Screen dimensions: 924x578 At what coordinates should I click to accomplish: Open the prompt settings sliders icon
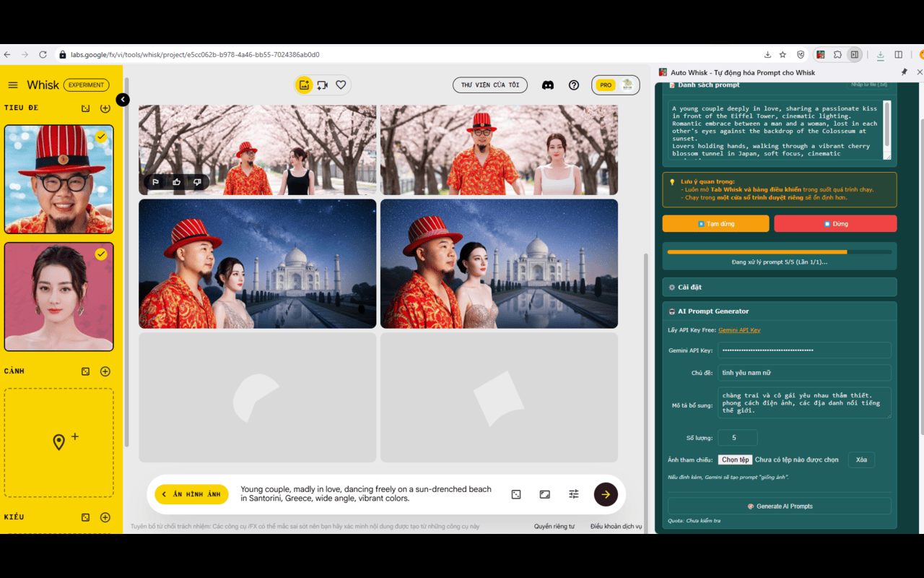click(x=573, y=494)
